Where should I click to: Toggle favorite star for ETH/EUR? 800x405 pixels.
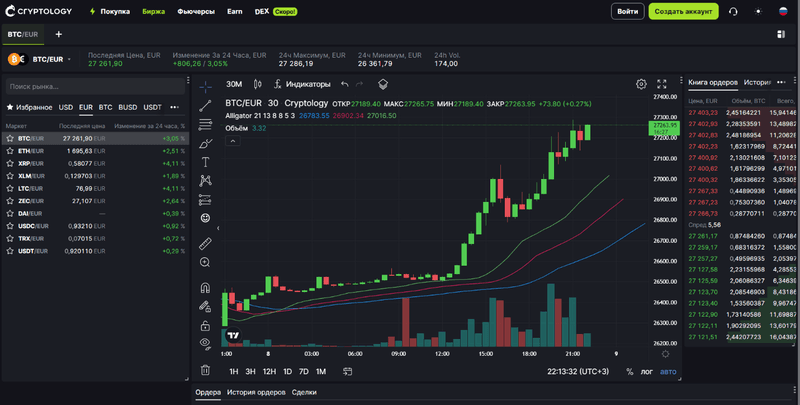(9, 151)
